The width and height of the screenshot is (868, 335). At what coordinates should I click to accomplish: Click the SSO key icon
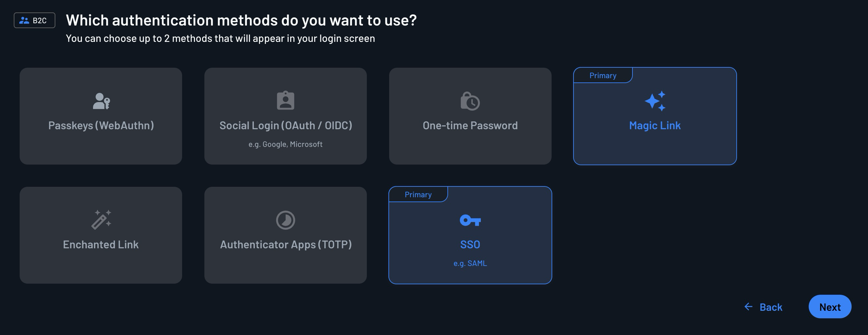(470, 220)
